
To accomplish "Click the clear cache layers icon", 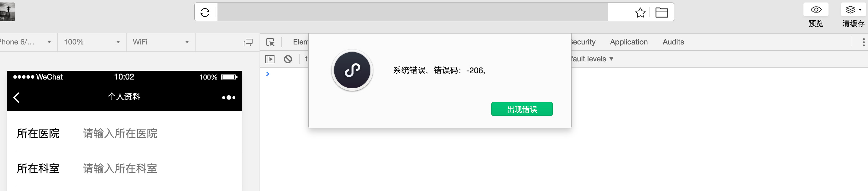I will 853,9.
